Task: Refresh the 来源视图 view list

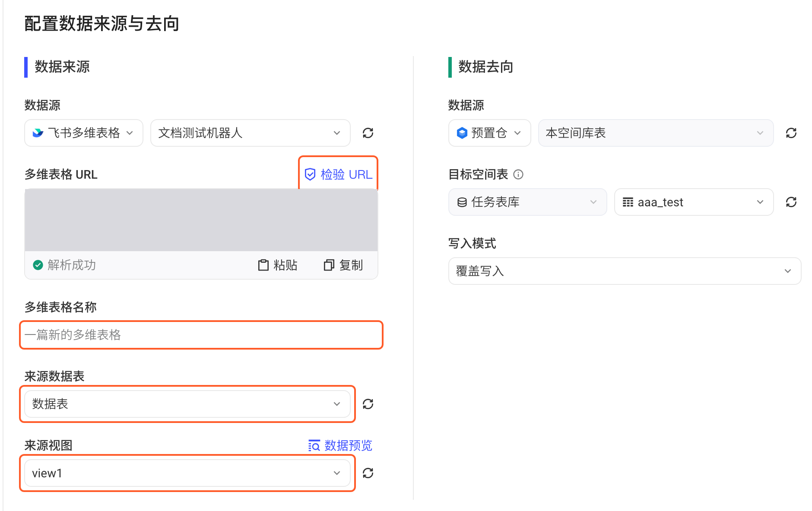Action: tap(368, 473)
